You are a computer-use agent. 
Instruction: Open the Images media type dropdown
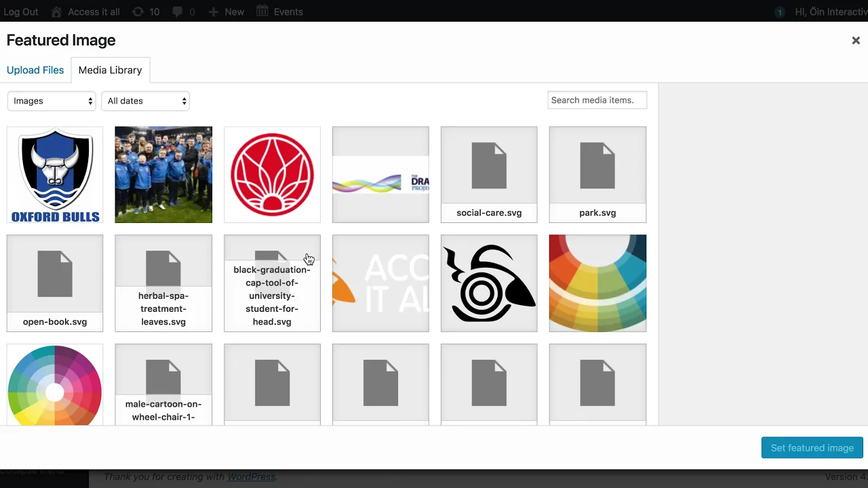52,101
